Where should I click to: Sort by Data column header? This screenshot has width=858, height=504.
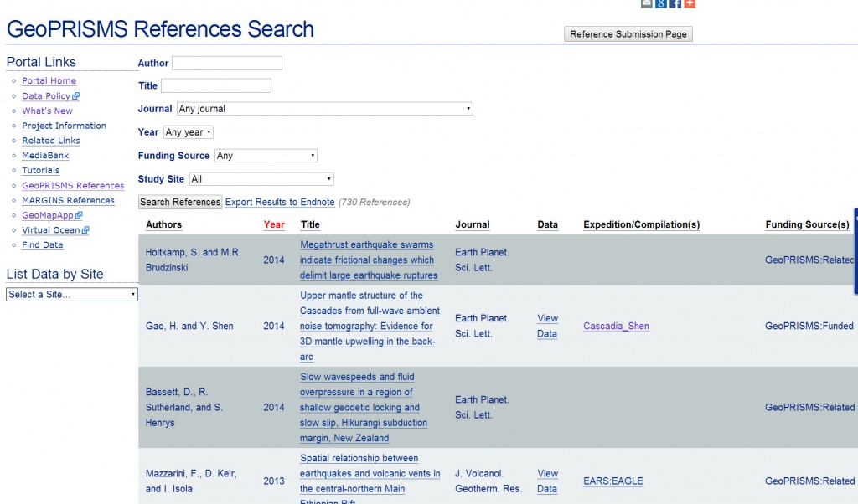[548, 224]
